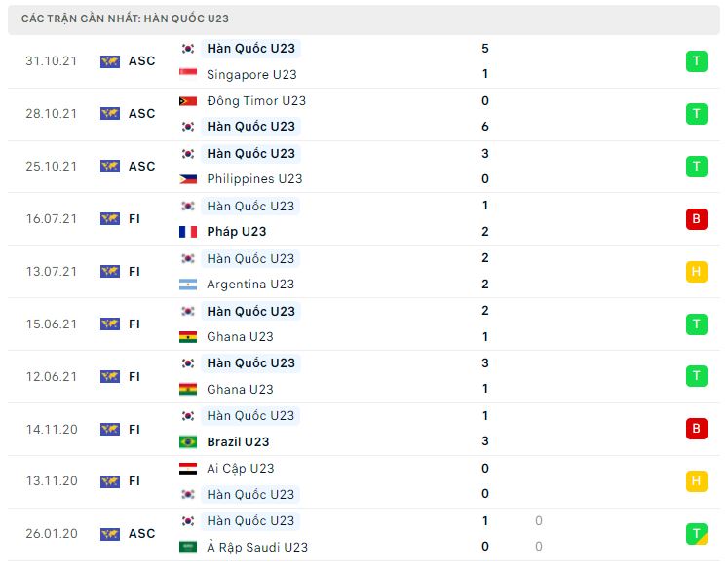728x571 pixels.
Task: Click the ASC competition label on 28.10.21
Action: click(141, 114)
